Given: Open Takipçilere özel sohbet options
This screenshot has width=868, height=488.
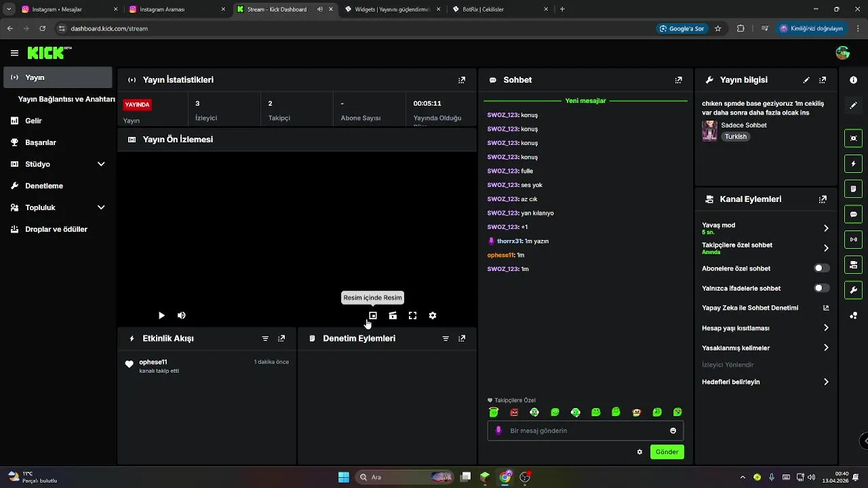Looking at the screenshot, I should (x=766, y=248).
